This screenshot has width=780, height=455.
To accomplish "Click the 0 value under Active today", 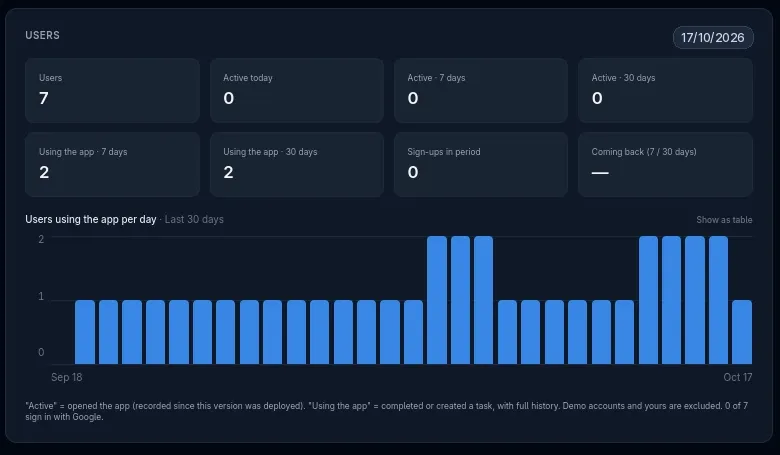I will coord(228,98).
